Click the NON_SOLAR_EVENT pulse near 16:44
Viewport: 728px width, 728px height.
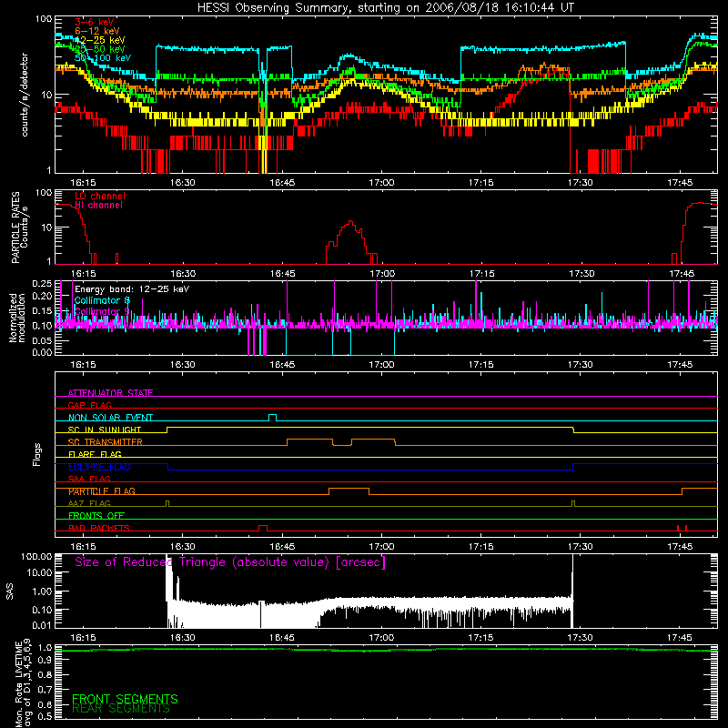pyautogui.click(x=273, y=418)
